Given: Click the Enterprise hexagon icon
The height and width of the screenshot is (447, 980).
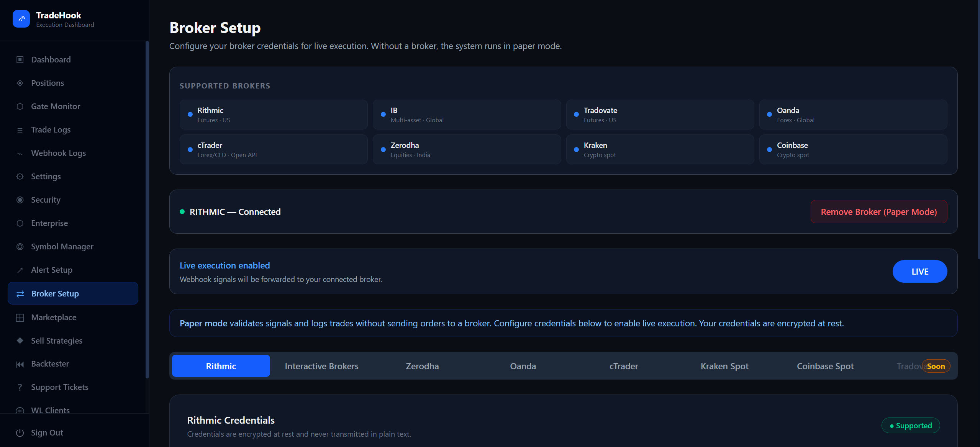Looking at the screenshot, I should click(x=20, y=223).
